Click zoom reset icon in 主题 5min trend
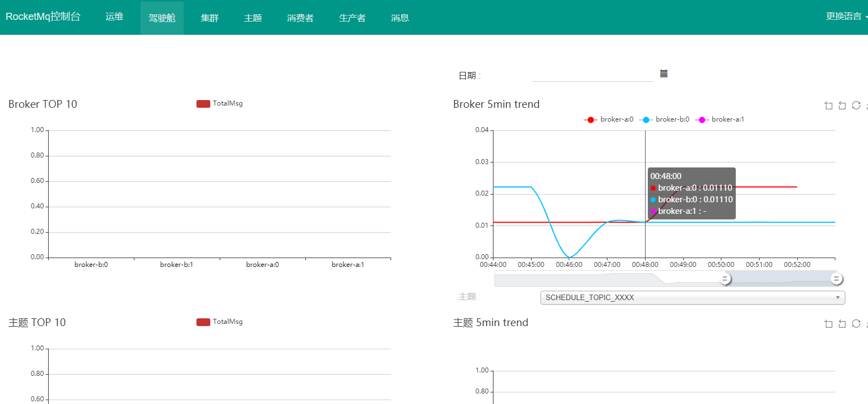This screenshot has height=404, width=868. 842,324
